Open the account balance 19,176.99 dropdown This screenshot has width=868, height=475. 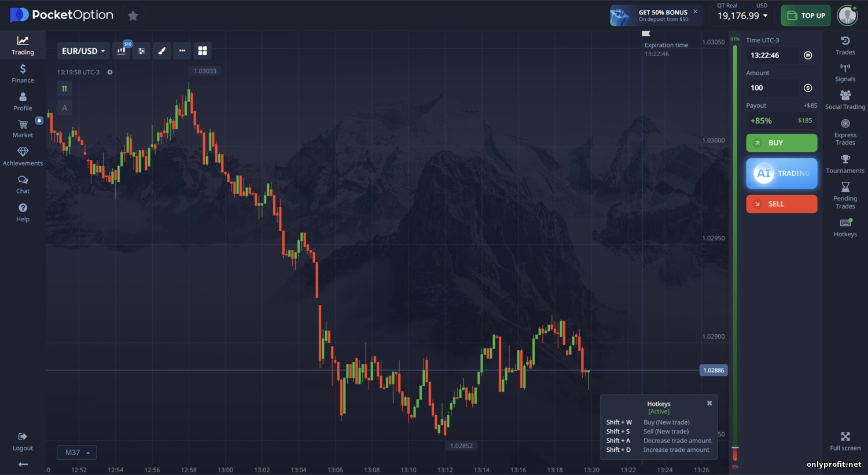point(742,16)
